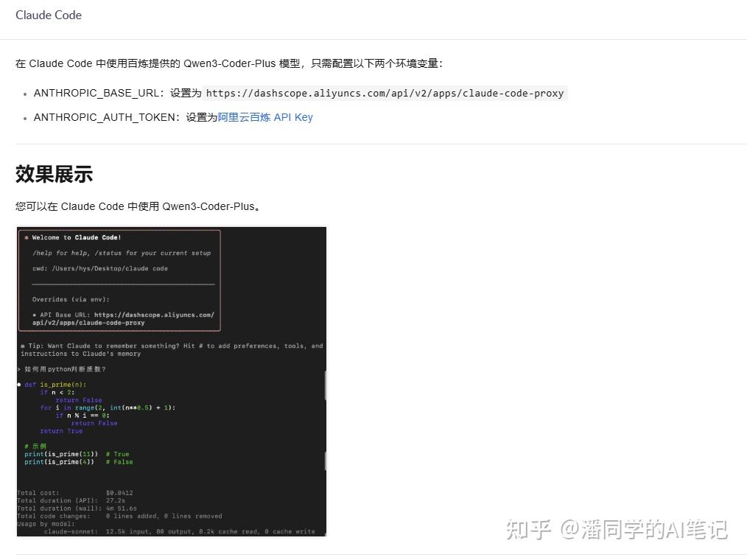Open the 阿里云百炼 API Key link

pos(264,117)
